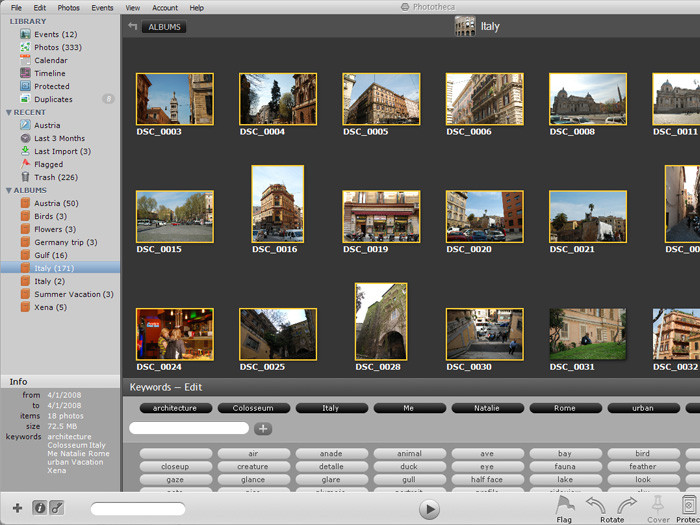Toggle the keywords key panel button
The height and width of the screenshot is (525, 700).
click(57, 509)
